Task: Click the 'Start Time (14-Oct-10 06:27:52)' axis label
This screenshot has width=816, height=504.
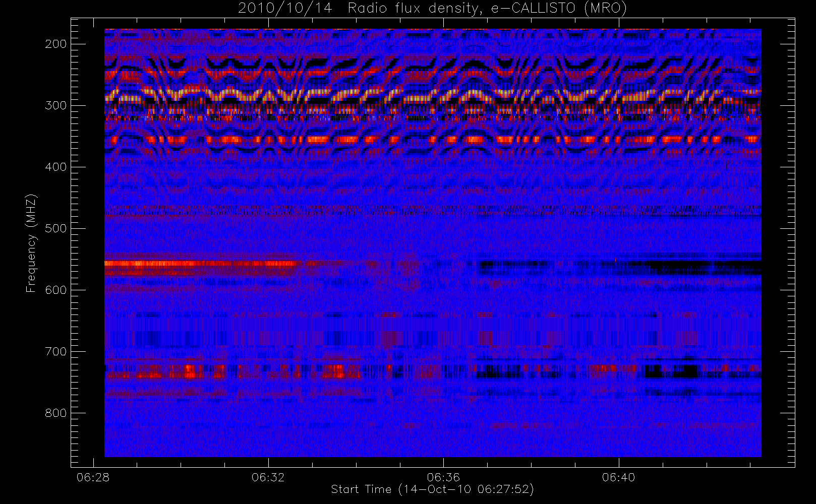Action: 432,489
